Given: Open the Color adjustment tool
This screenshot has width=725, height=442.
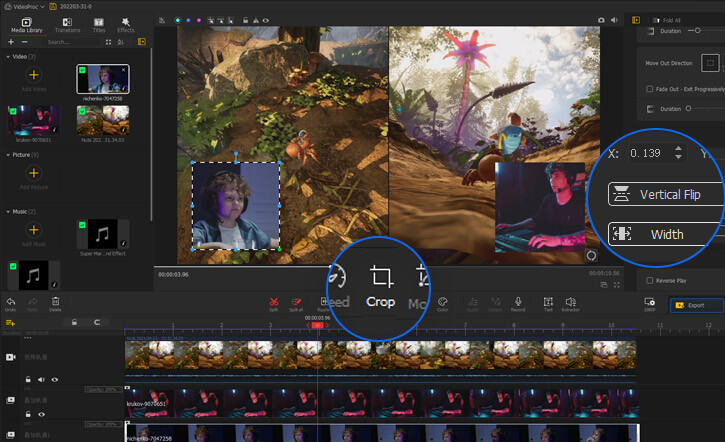Looking at the screenshot, I should pyautogui.click(x=443, y=301).
